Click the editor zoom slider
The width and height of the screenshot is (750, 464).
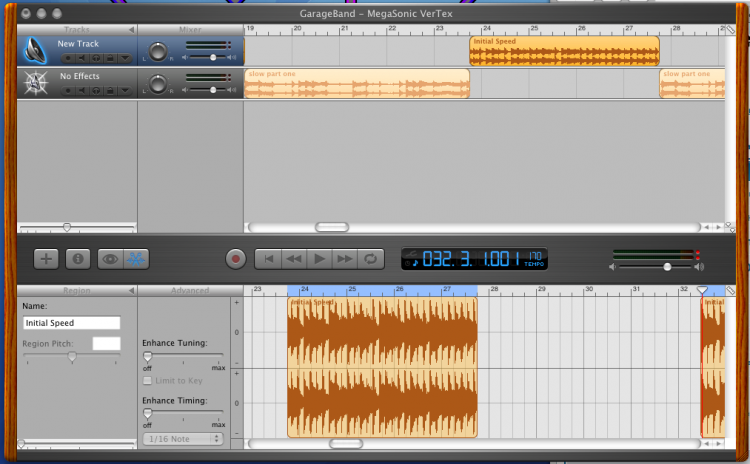pos(21,444)
